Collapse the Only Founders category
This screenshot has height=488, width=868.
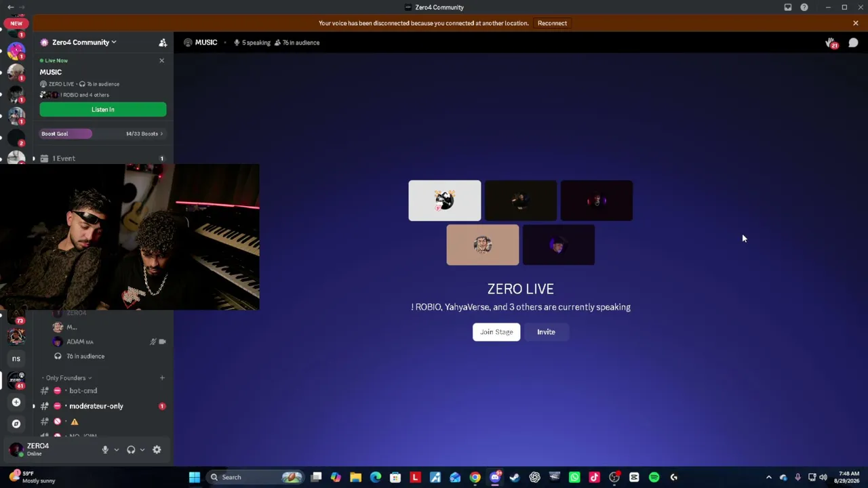pyautogui.click(x=66, y=378)
